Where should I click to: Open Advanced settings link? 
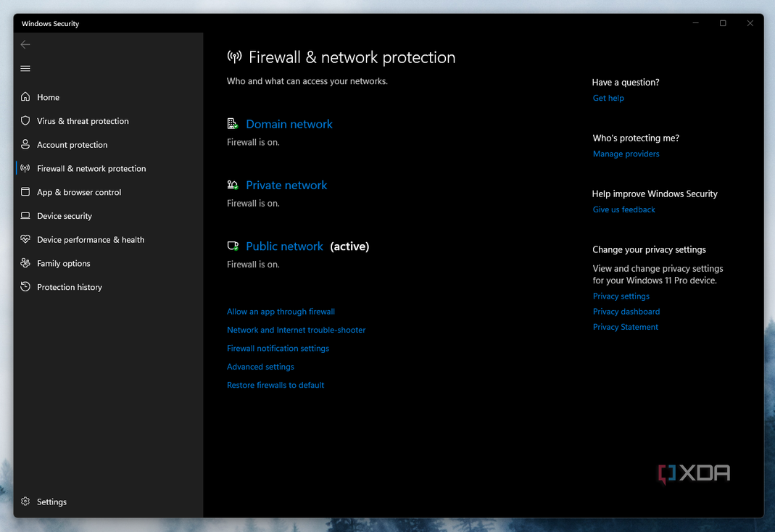(x=260, y=367)
